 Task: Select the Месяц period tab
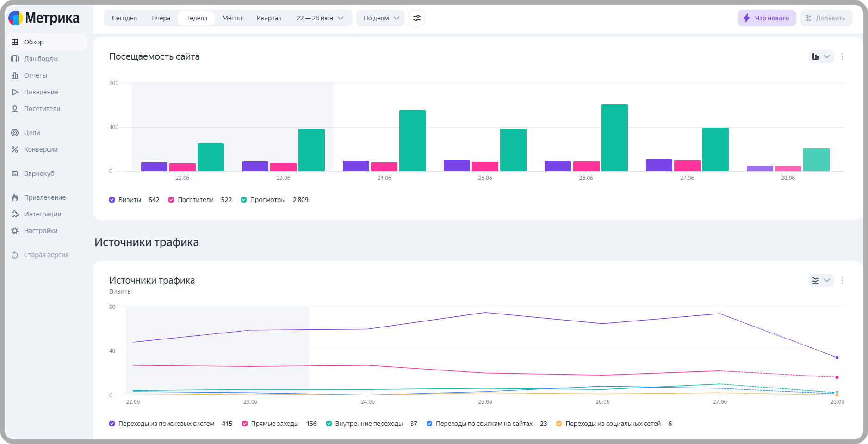232,18
